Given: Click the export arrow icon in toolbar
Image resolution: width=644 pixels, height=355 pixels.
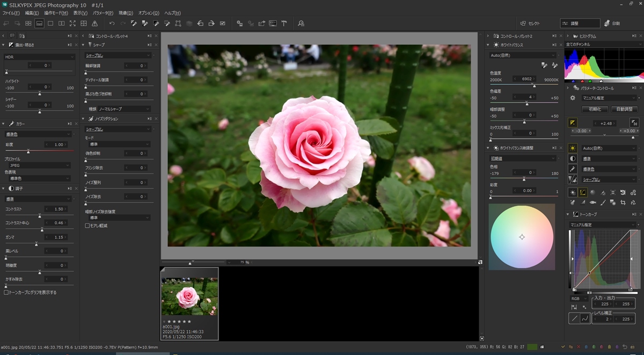Looking at the screenshot, I should click(261, 23).
